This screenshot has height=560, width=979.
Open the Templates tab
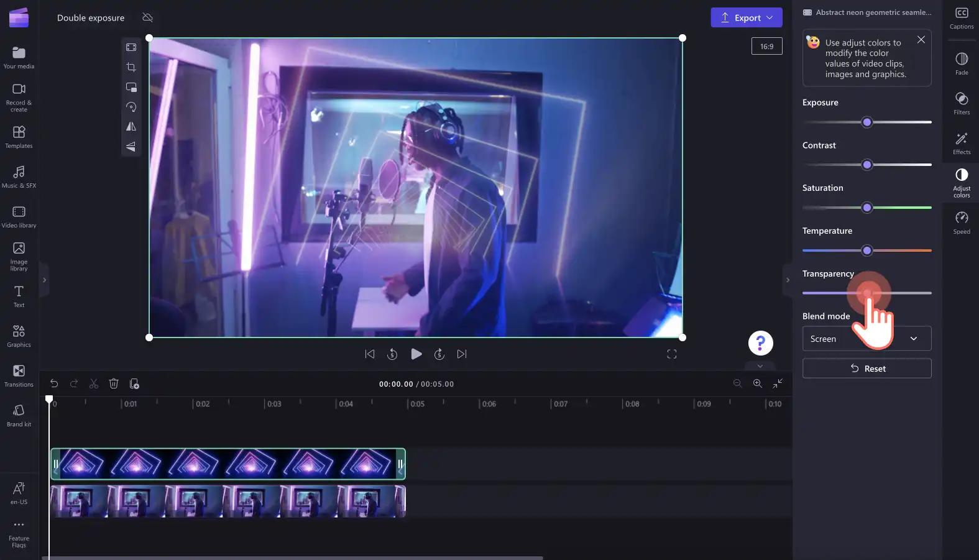click(19, 137)
